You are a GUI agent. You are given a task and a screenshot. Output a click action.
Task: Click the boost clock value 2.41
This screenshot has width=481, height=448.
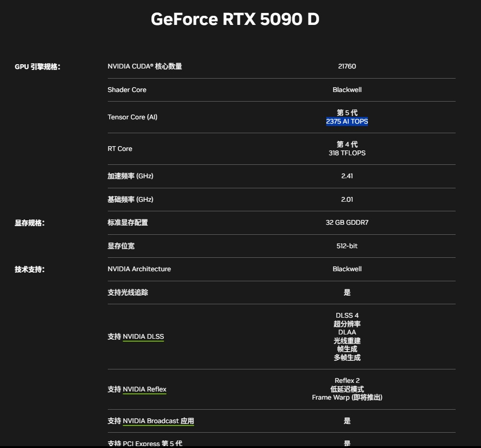click(x=347, y=176)
